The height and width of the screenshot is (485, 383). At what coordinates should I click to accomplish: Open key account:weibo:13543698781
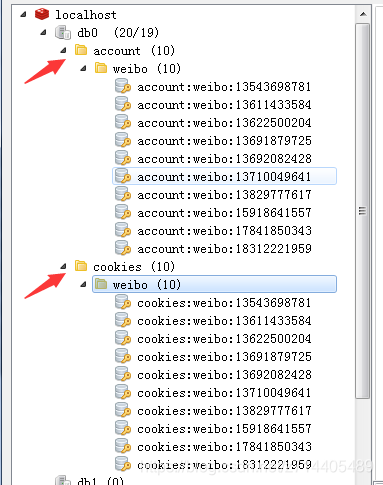(224, 87)
